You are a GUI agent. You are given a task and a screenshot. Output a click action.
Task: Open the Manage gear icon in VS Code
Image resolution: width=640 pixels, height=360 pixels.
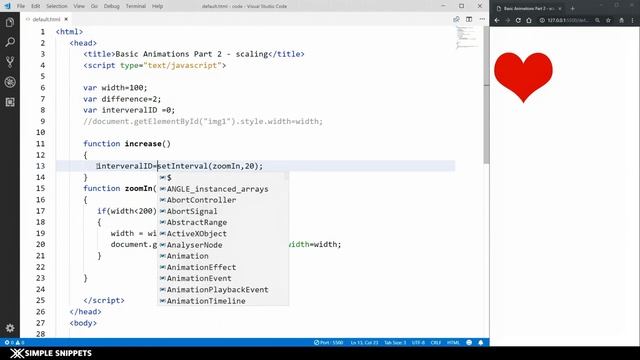[x=10, y=328]
